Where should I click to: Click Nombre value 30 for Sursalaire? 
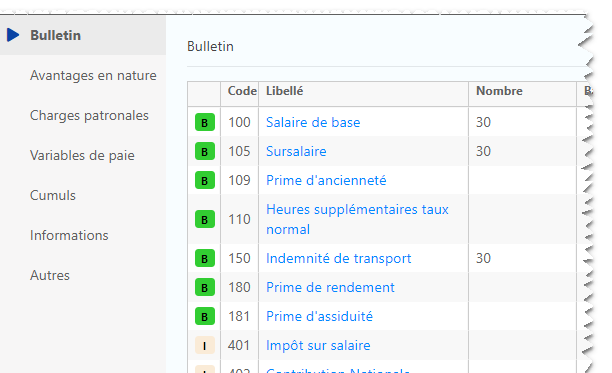tap(483, 151)
